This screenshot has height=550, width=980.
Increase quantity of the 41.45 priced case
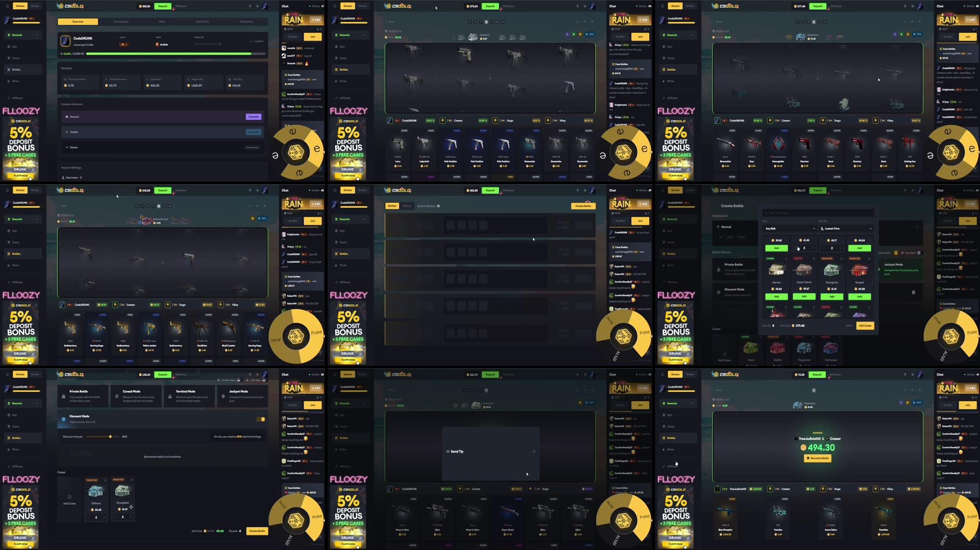813,248
